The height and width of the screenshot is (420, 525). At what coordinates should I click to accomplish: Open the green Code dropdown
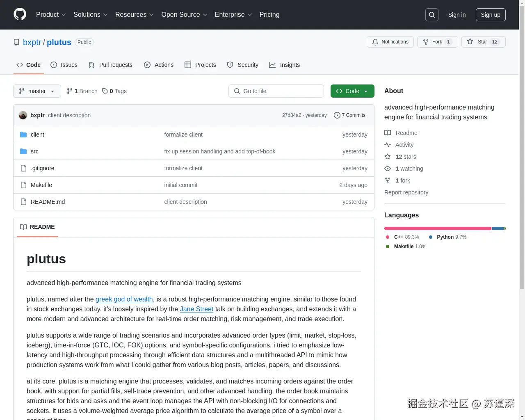pyautogui.click(x=352, y=91)
